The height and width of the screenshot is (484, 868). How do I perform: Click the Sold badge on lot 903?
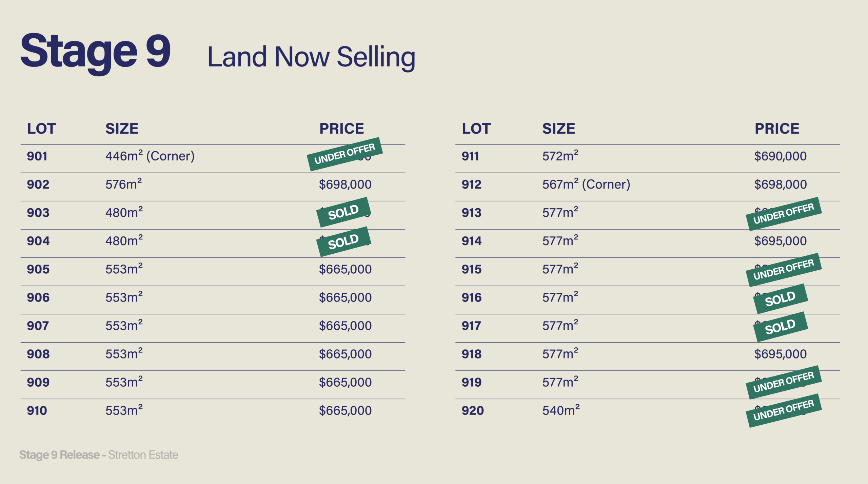tap(343, 212)
